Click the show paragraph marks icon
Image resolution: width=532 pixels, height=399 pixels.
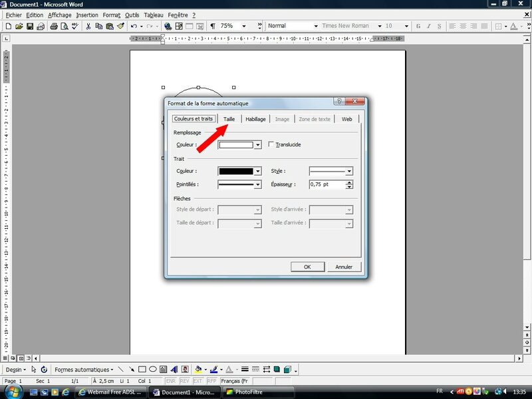[213, 26]
